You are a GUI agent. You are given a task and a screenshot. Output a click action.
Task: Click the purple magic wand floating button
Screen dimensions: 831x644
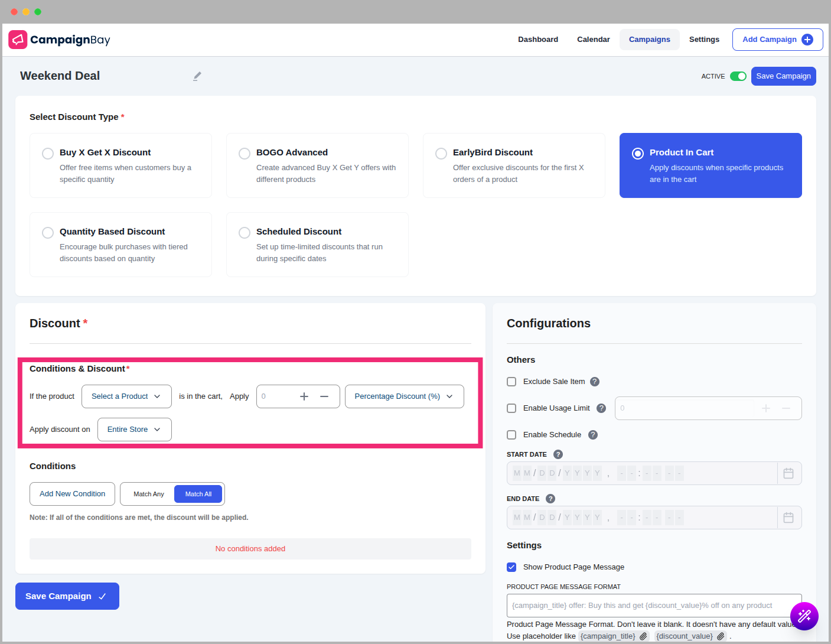(x=804, y=616)
